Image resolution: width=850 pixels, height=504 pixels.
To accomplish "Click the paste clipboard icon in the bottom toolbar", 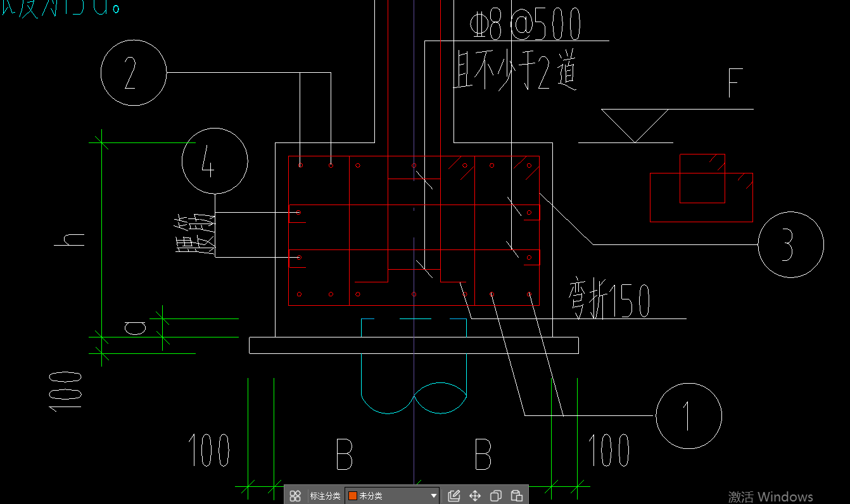I will 516,496.
